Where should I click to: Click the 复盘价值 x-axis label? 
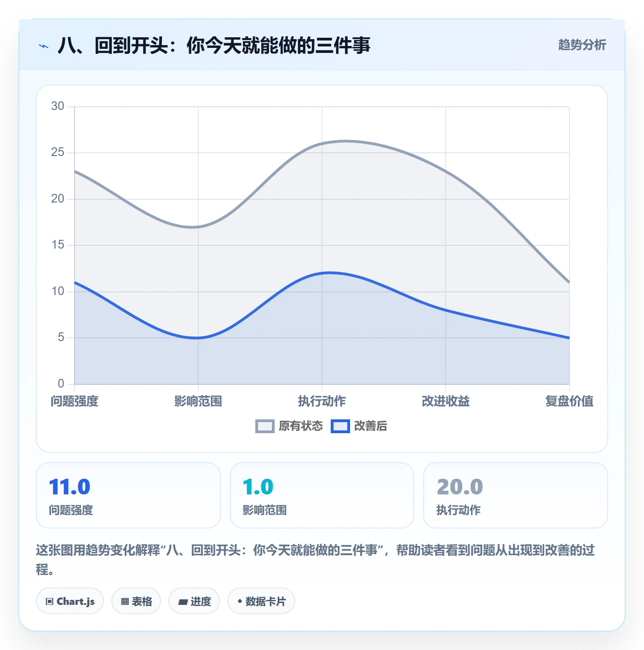[569, 401]
